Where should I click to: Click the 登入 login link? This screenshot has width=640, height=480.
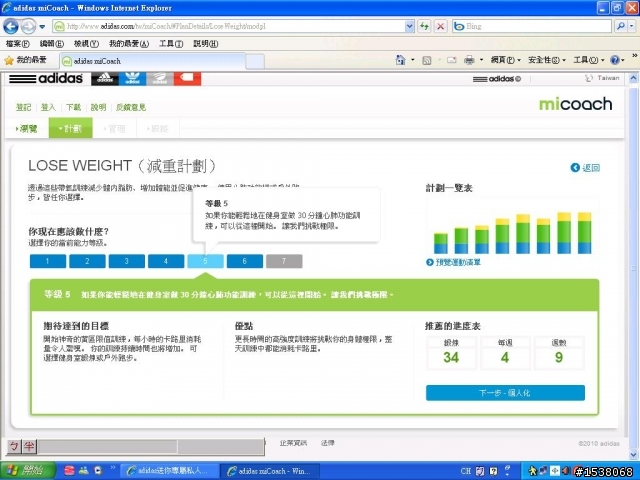(x=48, y=107)
